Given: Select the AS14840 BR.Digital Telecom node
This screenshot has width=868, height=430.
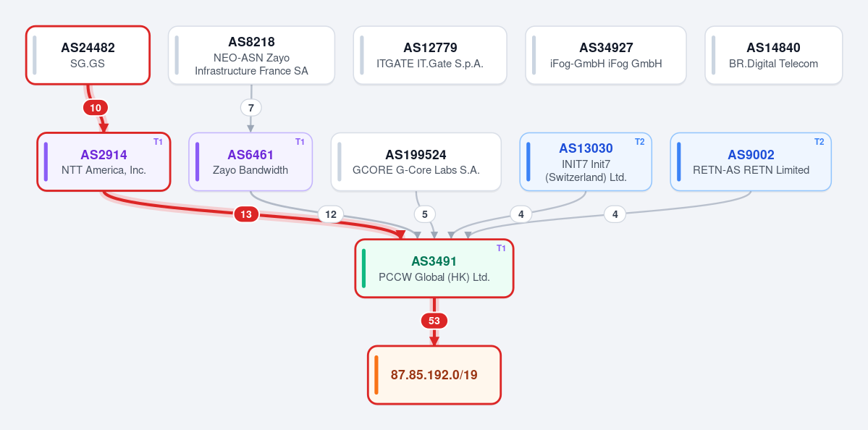Looking at the screenshot, I should 773,55.
